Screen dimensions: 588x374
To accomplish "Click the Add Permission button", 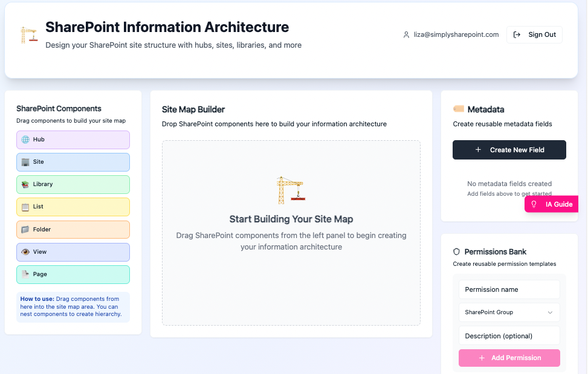I will (x=509, y=358).
